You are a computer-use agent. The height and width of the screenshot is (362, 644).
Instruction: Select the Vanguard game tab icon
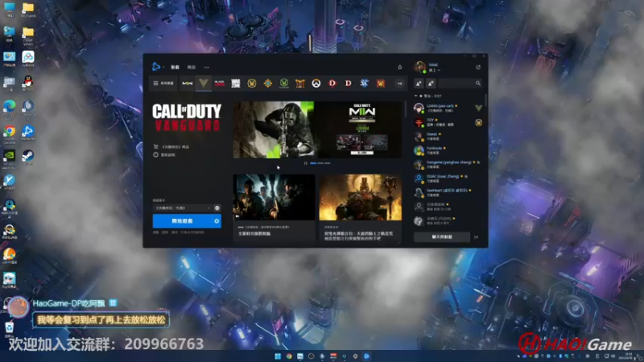(204, 84)
